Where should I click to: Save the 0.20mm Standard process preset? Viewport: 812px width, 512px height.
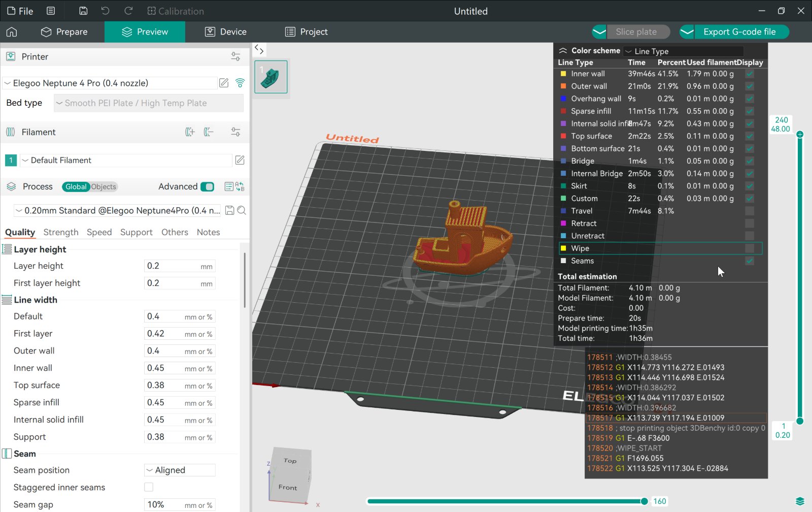(x=229, y=210)
